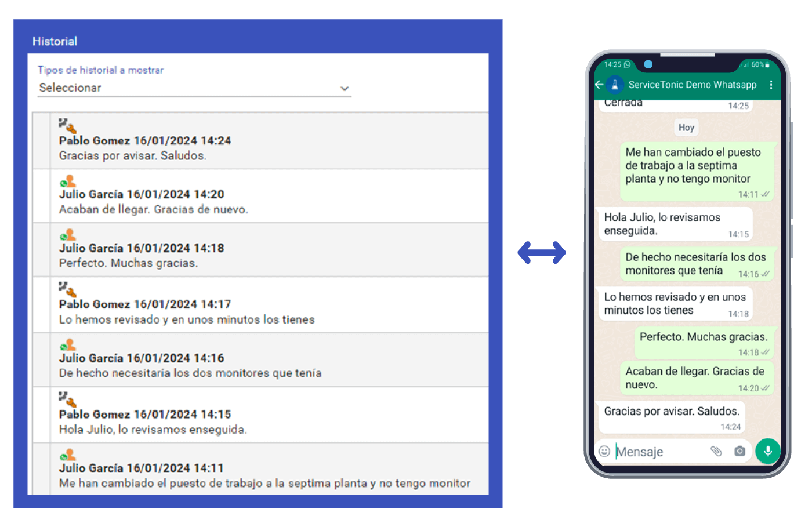Tap the partially visible 'Cerrada' message bubble
Image resolution: width=812 pixels, height=527 pixels.
click(x=676, y=106)
